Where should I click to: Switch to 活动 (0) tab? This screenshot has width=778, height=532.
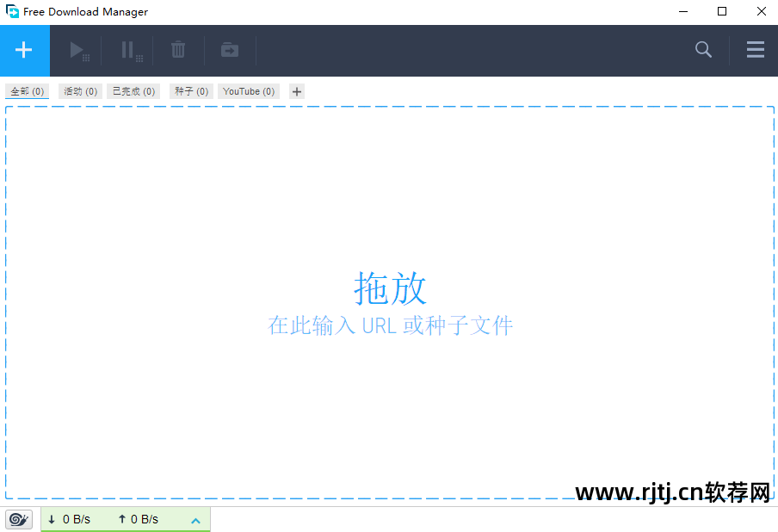click(80, 91)
